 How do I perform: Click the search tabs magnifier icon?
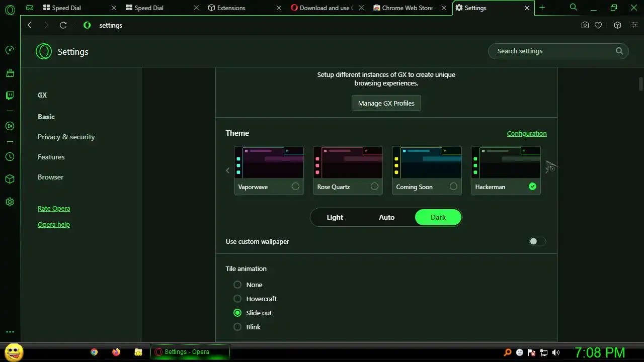pos(574,8)
